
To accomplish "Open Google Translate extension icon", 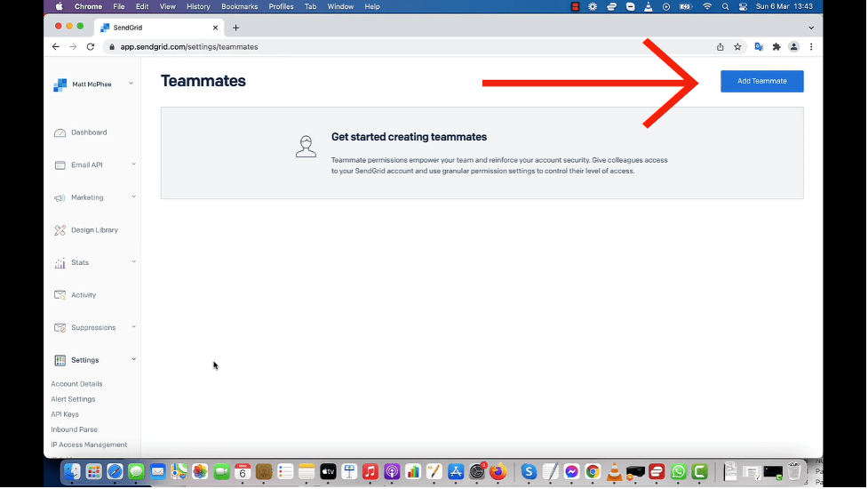I will 760,47.
